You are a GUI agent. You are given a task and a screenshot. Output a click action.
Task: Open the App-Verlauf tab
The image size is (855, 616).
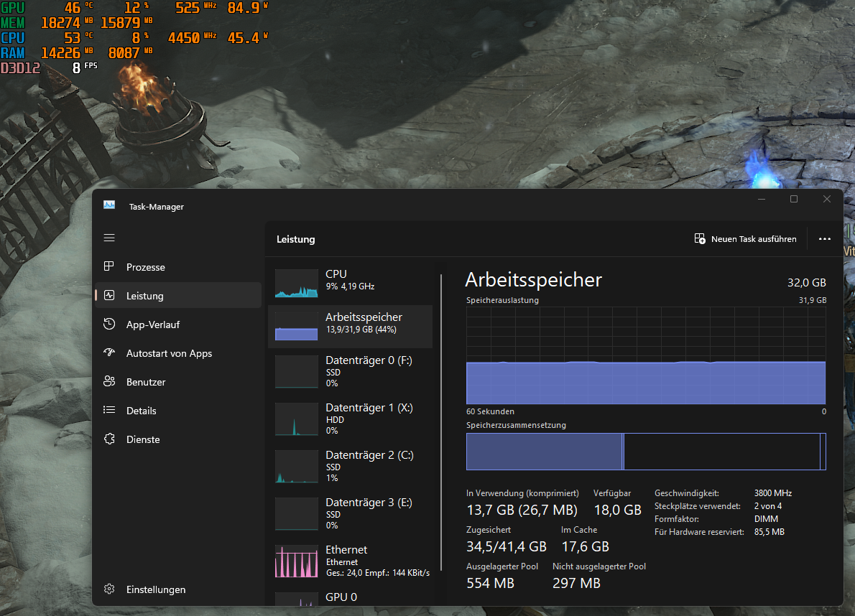coord(177,325)
